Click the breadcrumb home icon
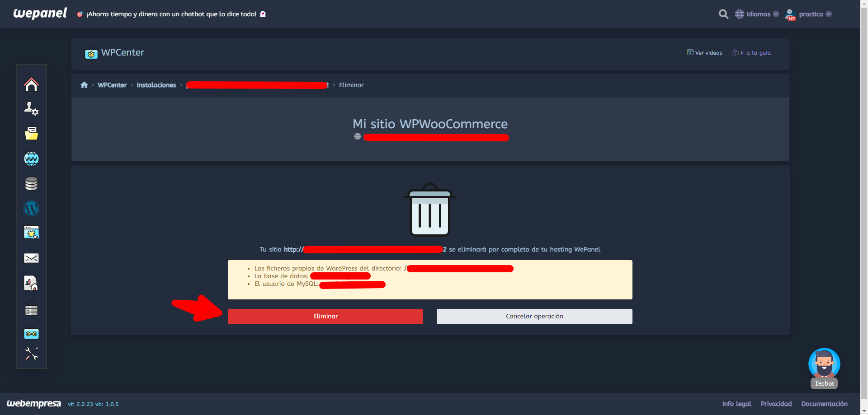This screenshot has width=868, height=415. pyautogui.click(x=84, y=85)
